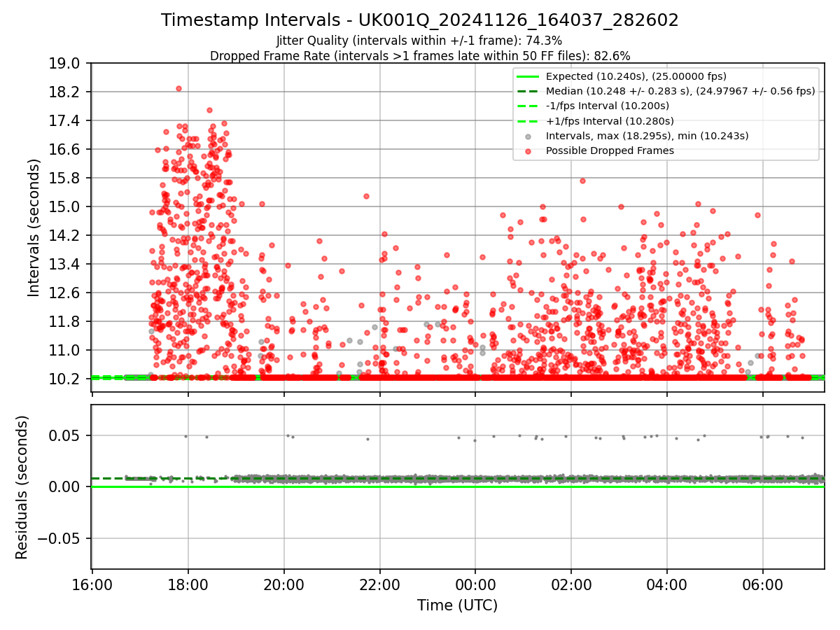Click legend entry '+1/fps Interval (10.280s)'
The height and width of the screenshot is (630, 840).
[x=608, y=120]
